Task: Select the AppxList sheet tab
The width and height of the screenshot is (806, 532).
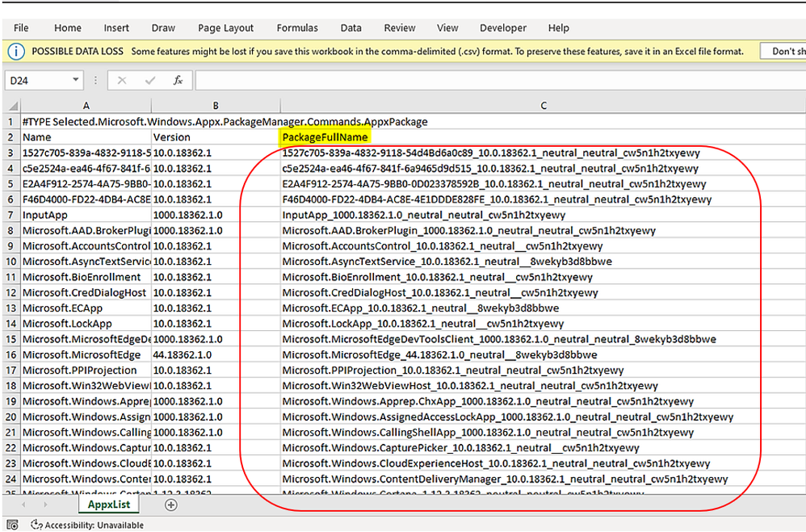Action: point(108,505)
